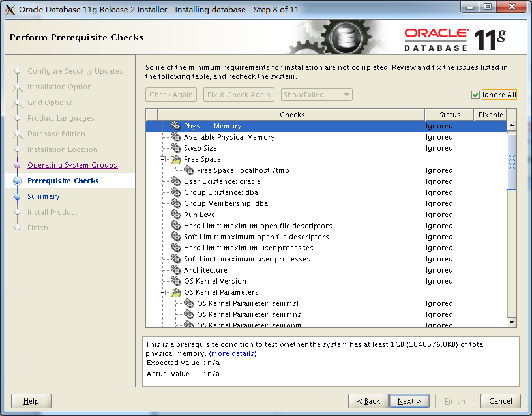Click gear icon for Soft Limit user processes

click(176, 259)
